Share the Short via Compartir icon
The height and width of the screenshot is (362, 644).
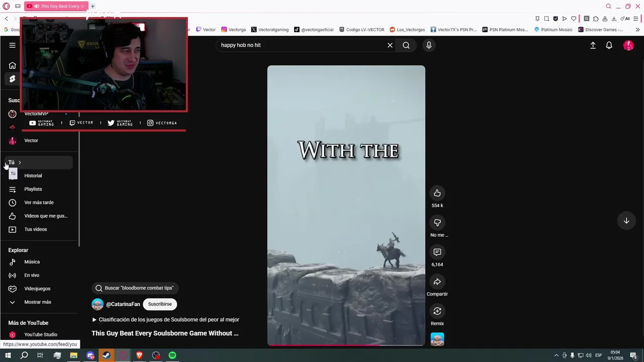437,282
